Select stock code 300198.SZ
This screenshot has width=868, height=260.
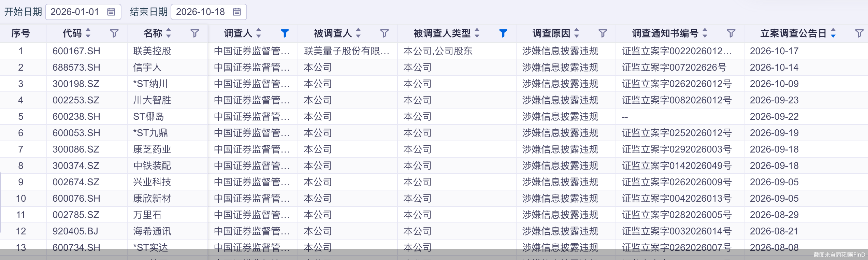click(x=76, y=84)
